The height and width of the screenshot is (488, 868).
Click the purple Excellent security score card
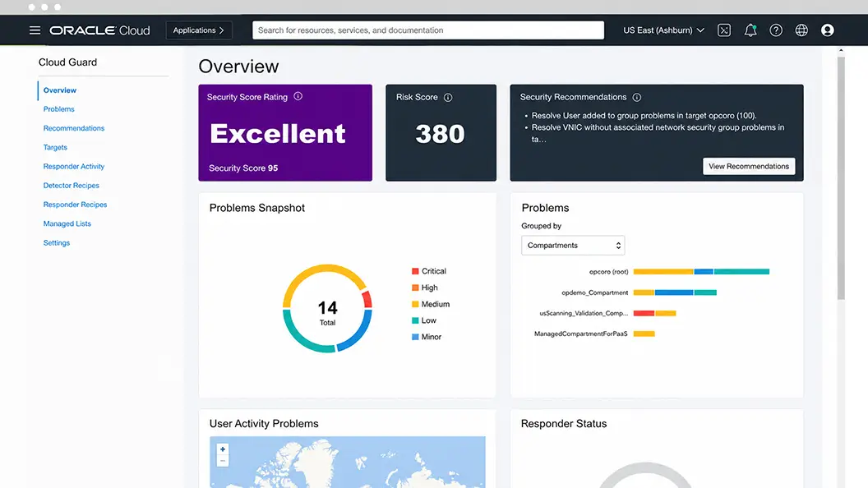pyautogui.click(x=285, y=133)
